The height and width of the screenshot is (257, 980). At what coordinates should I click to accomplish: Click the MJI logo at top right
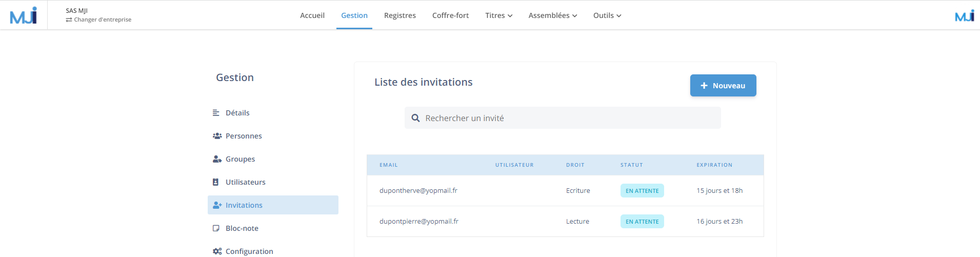pos(965,15)
